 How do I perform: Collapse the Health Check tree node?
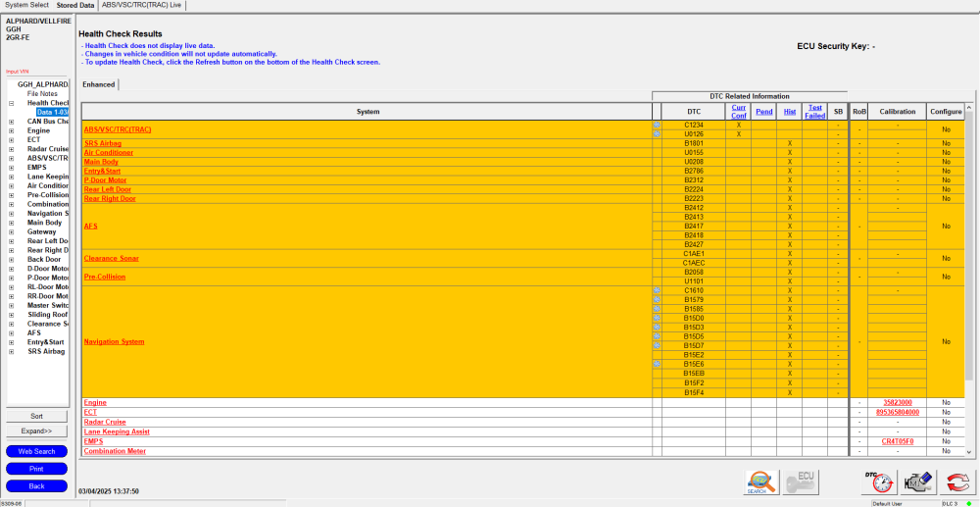pyautogui.click(x=11, y=103)
